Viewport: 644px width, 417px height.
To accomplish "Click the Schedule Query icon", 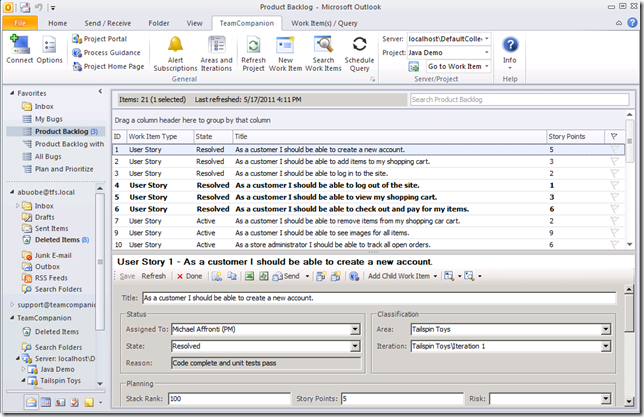I will tap(359, 53).
